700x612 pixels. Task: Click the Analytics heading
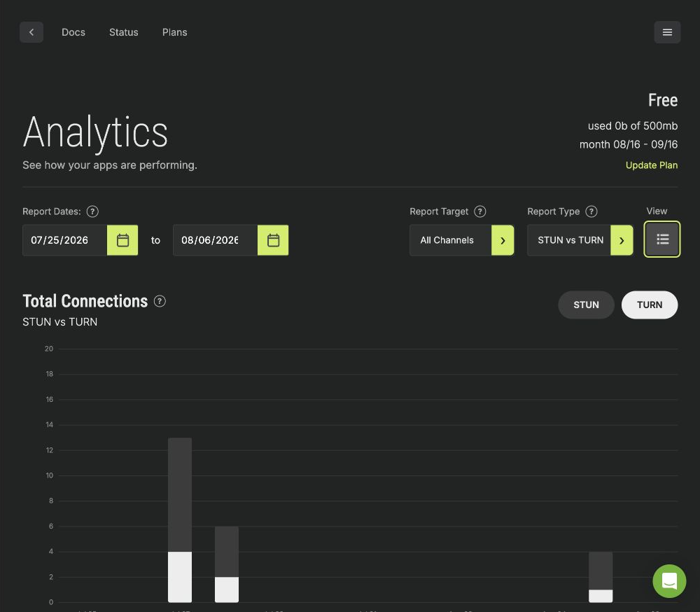(95, 132)
